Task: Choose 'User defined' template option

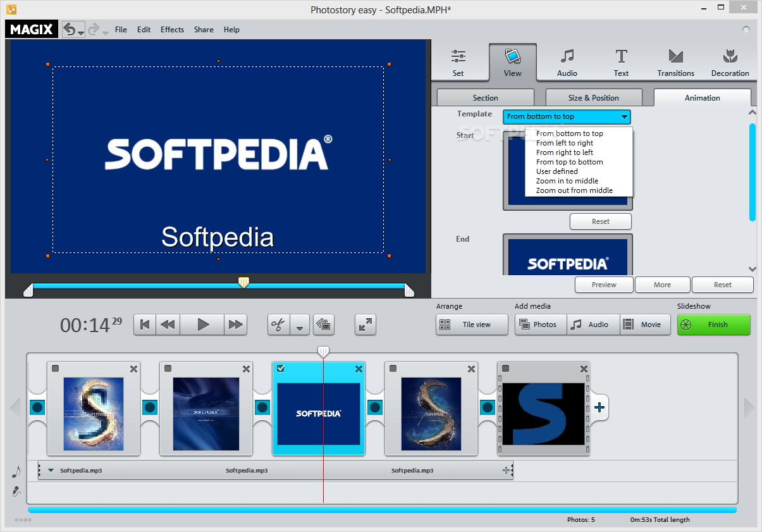Action: [x=557, y=171]
